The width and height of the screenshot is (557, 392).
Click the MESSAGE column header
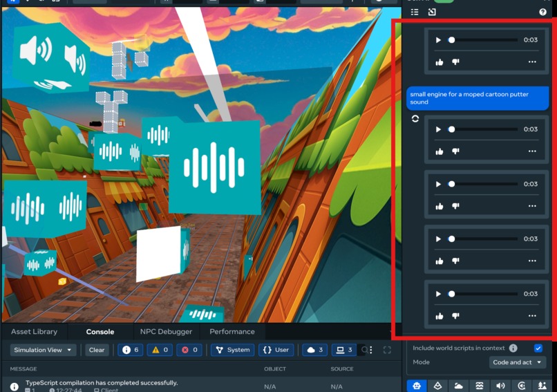tap(23, 369)
